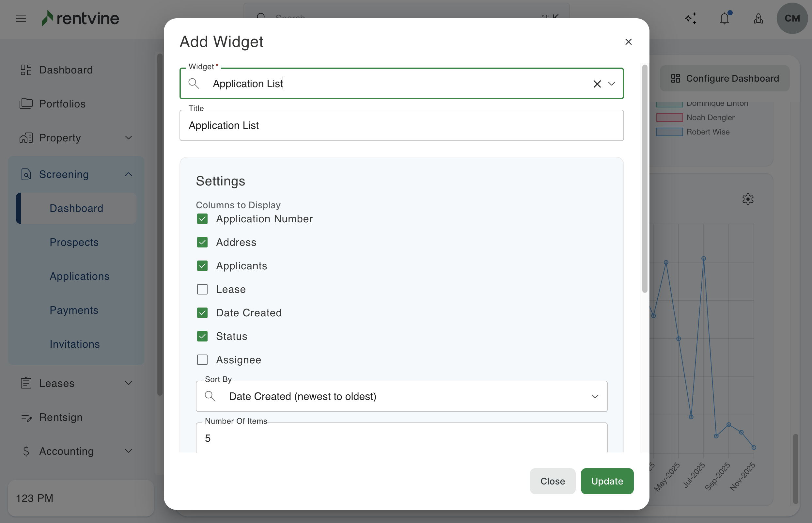Open the Prospects menu item
812x523 pixels.
74,242
